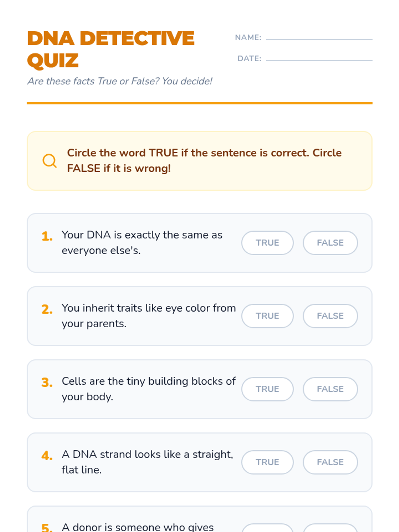Select FALSE for question 1
This screenshot has width=399, height=532.
(330, 243)
